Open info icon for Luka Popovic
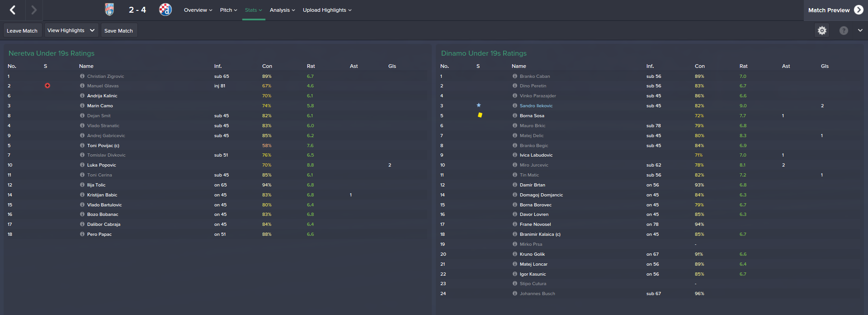This screenshot has height=315, width=868. point(82,165)
